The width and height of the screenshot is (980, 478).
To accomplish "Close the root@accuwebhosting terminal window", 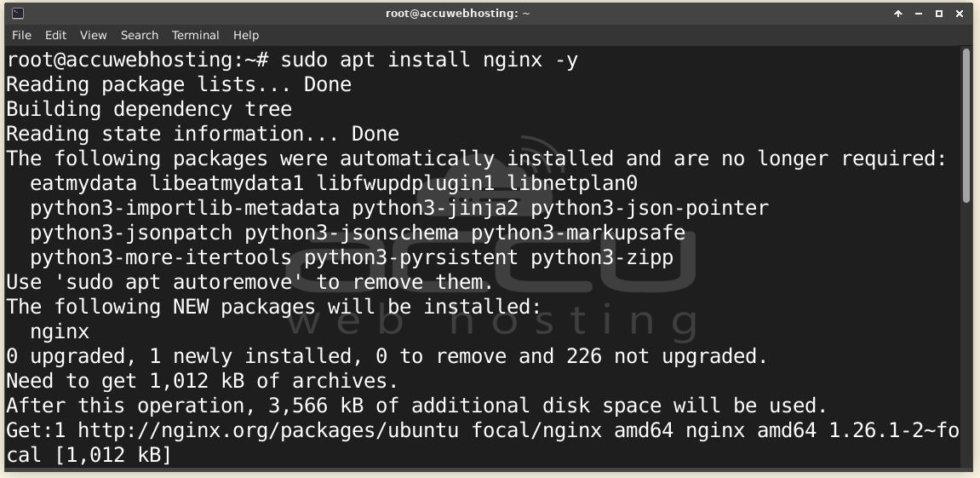I will point(960,14).
